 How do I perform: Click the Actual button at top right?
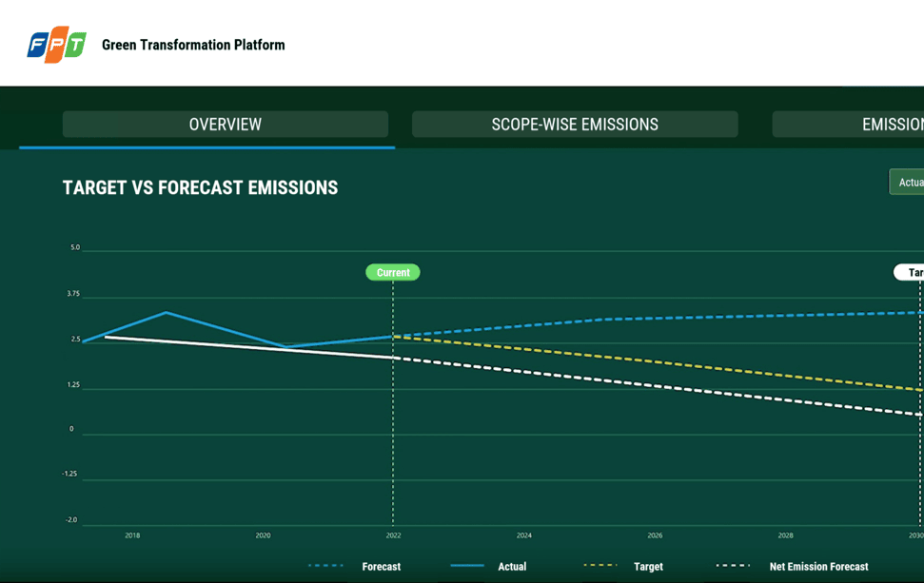[x=908, y=182]
